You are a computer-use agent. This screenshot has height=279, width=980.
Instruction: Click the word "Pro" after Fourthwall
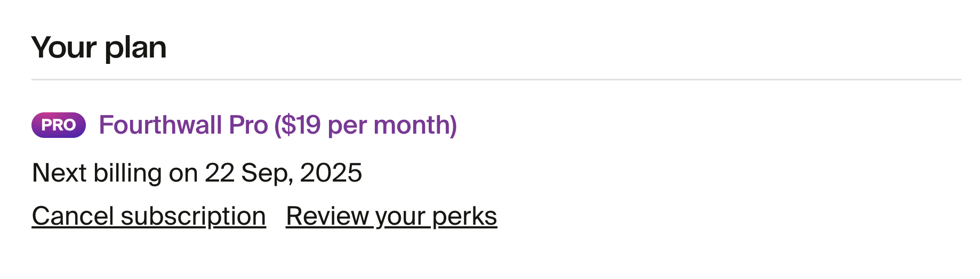coord(248,125)
